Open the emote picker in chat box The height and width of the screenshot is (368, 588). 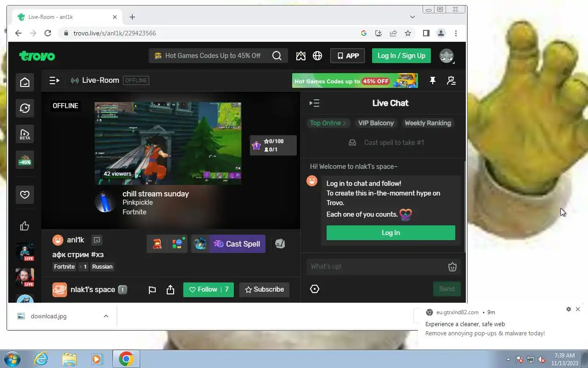point(452,267)
